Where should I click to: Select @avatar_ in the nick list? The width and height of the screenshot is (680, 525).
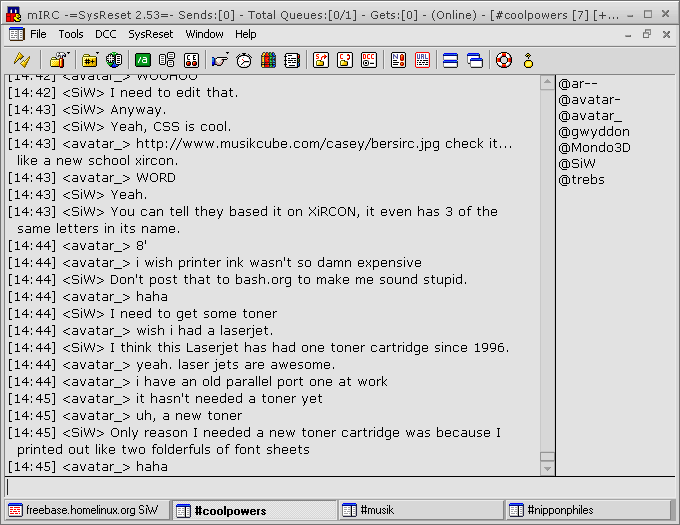(x=590, y=116)
